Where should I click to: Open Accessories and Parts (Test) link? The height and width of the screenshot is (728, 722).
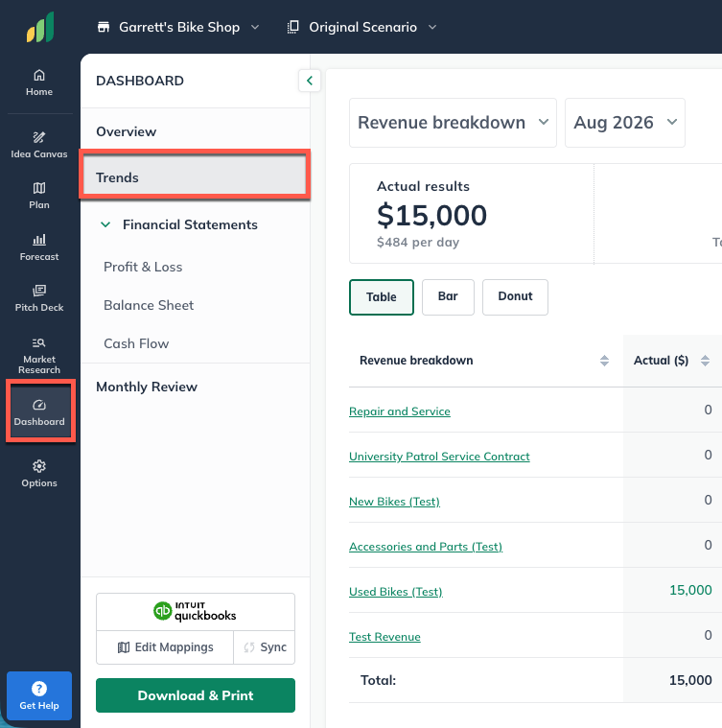pyautogui.click(x=426, y=547)
